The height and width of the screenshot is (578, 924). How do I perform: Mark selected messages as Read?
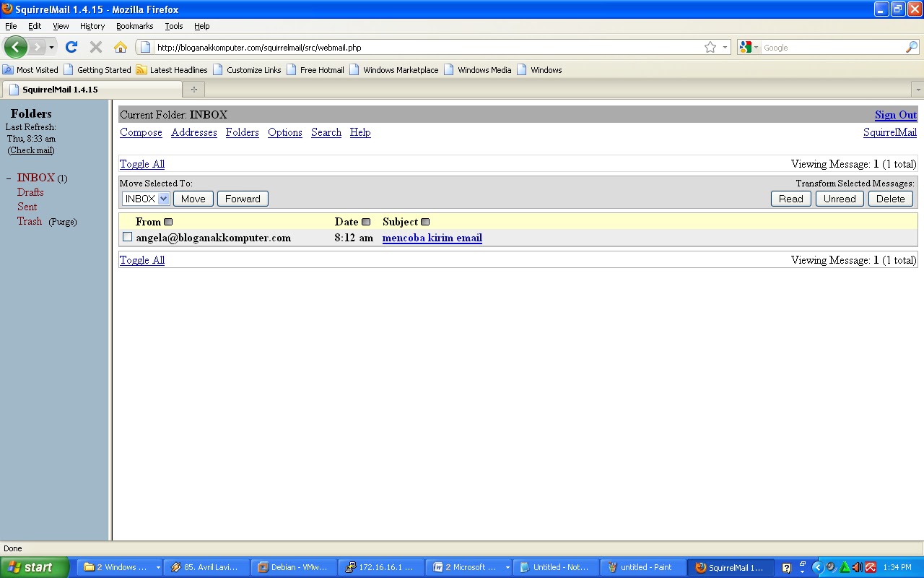[791, 199]
